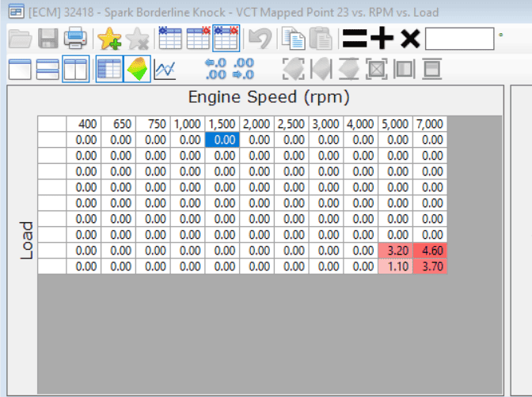Image resolution: width=532 pixels, height=397 pixels.
Task: Click the blank top-left corner table cell
Action: (x=52, y=124)
